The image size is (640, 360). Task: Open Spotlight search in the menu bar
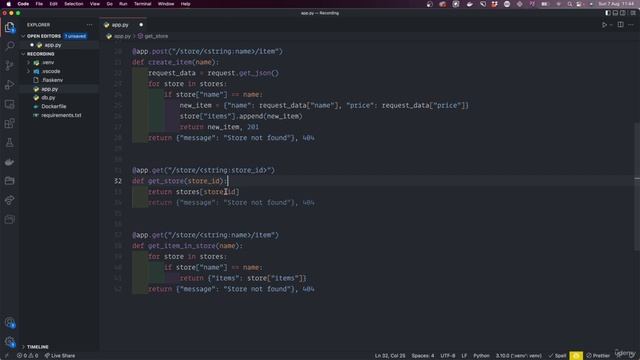pos(570,4)
